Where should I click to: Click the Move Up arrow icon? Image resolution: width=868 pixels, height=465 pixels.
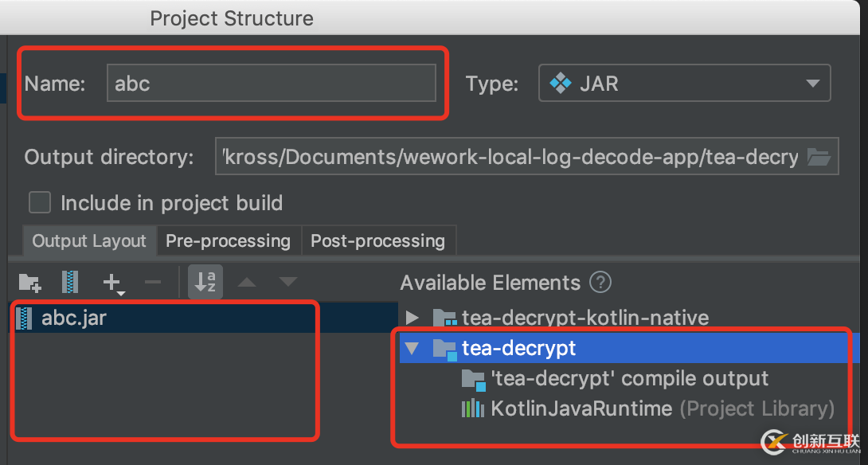click(247, 282)
